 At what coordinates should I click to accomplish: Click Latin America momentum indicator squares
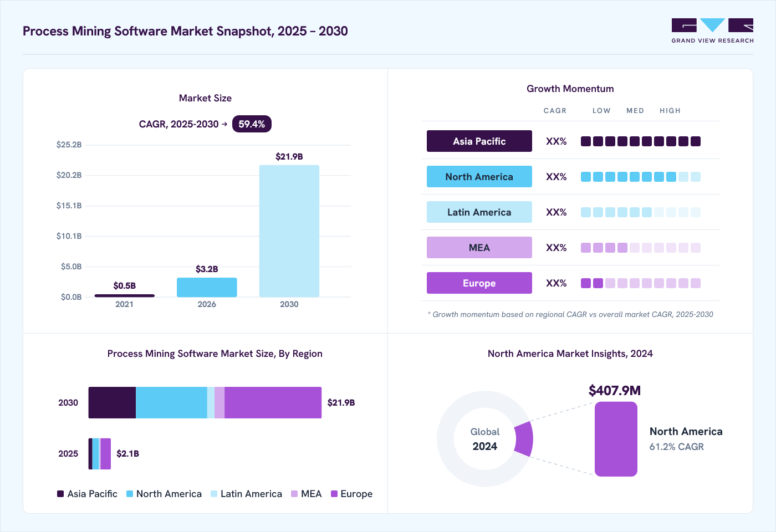point(641,212)
